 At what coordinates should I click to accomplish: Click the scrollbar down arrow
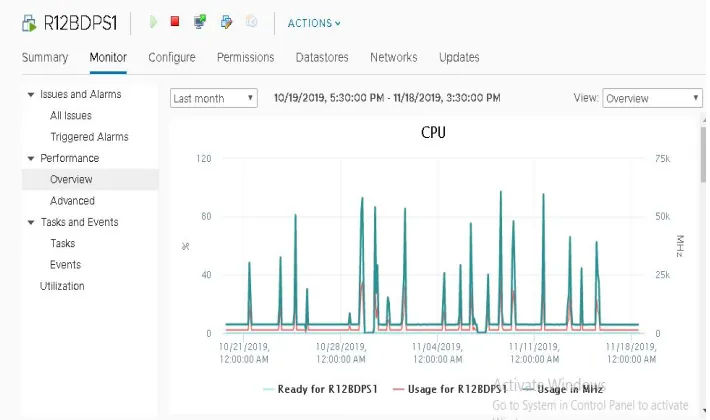click(x=704, y=410)
